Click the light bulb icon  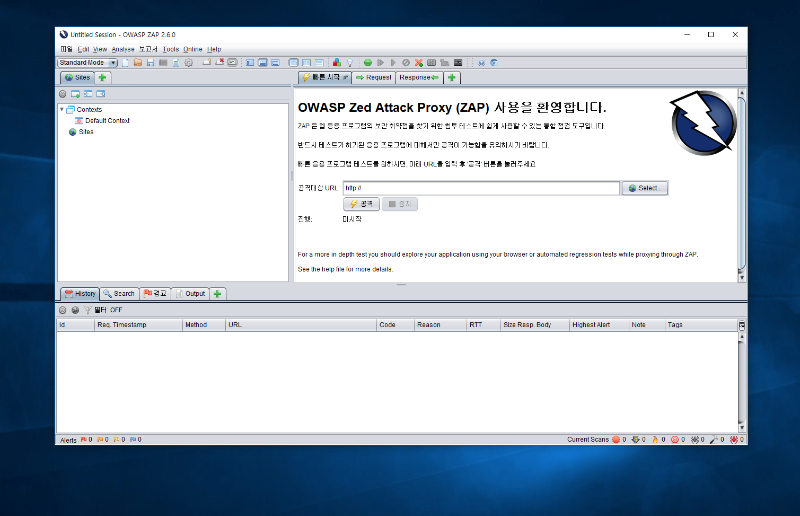pos(350,63)
